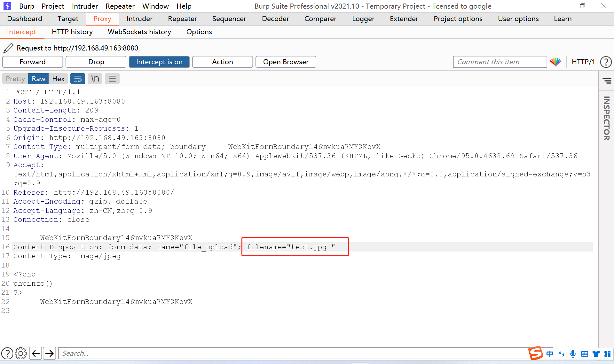This screenshot has width=614, height=364.
Task: Toggle show non-printable characters \n button
Action: coord(95,79)
